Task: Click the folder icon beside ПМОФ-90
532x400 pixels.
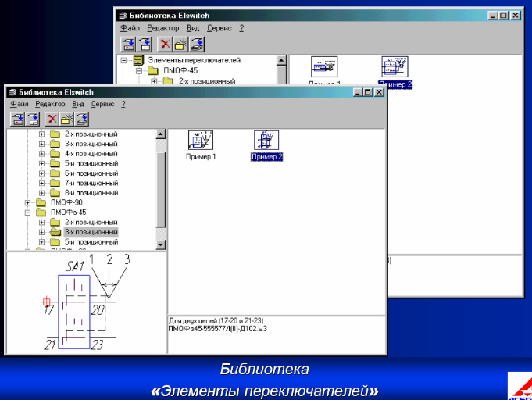Action: [41, 202]
